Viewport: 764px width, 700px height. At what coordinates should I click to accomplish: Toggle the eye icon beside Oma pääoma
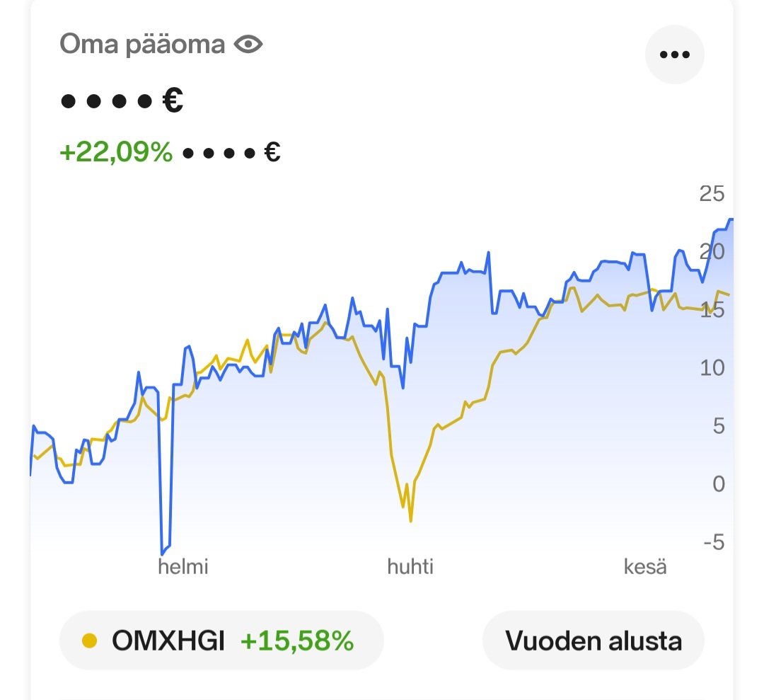(247, 44)
